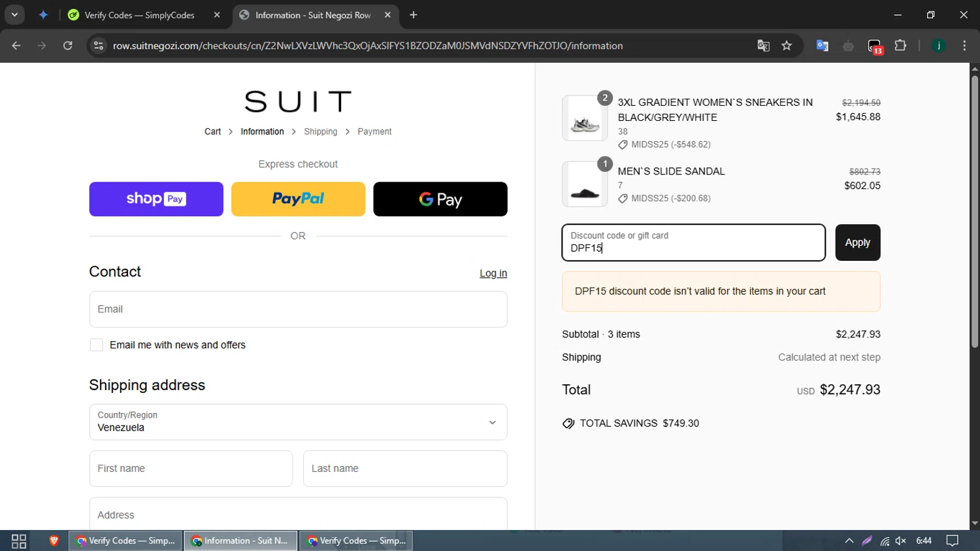Click the scrollbar down arrow
Image resolution: width=980 pixels, height=551 pixels.
tap(975, 524)
